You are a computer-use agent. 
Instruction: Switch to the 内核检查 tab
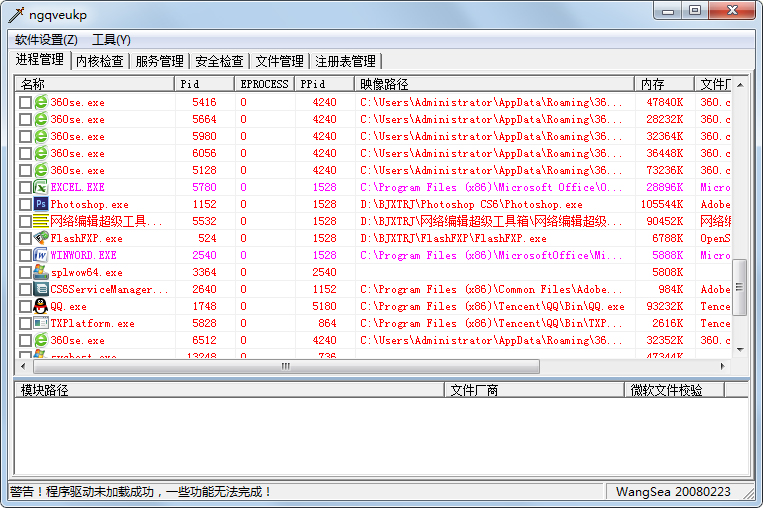100,61
